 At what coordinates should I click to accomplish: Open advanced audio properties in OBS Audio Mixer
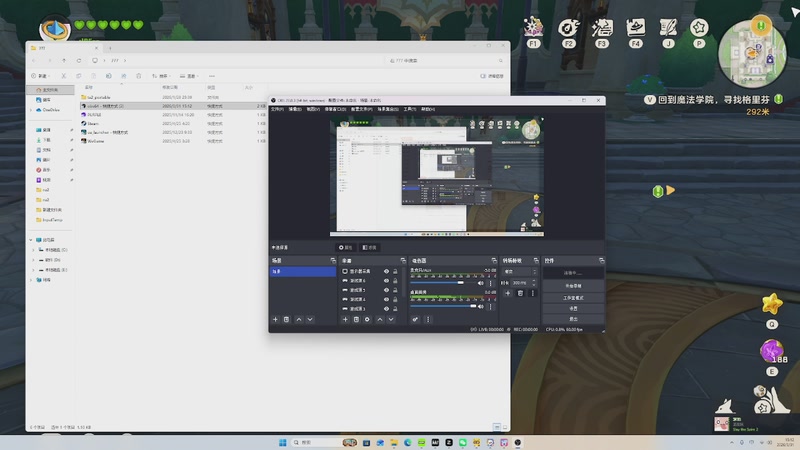(415, 319)
